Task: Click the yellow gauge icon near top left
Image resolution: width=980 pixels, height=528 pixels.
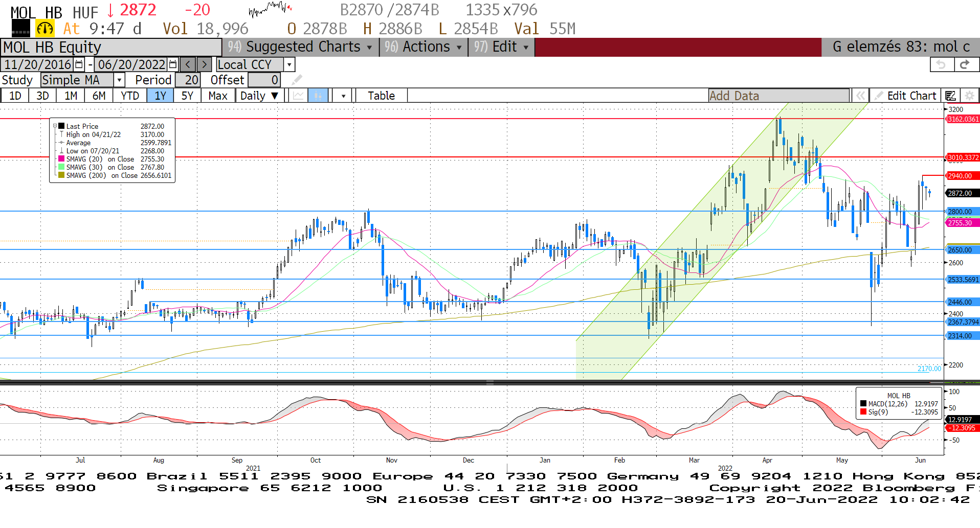Action: (45, 29)
